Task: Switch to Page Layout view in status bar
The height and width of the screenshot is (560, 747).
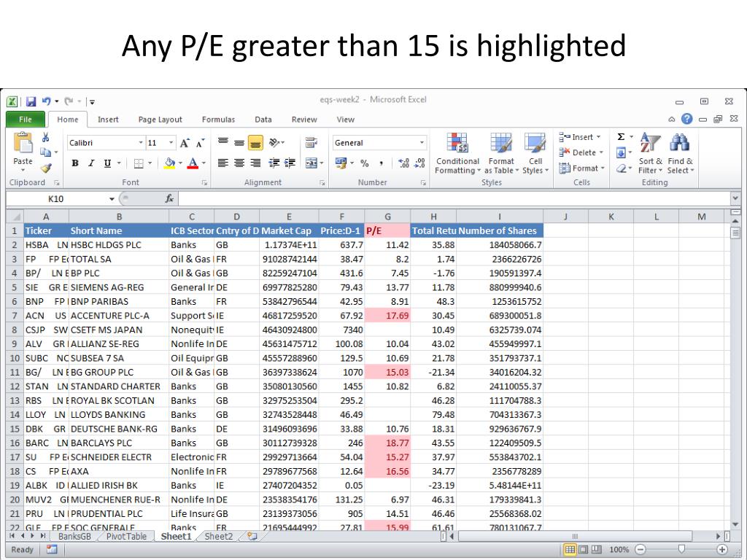Action: click(583, 550)
